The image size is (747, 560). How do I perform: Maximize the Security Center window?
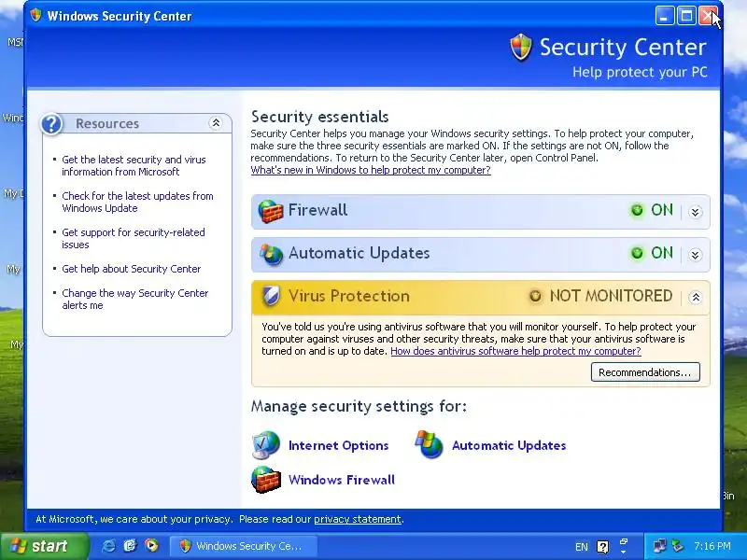[x=686, y=16]
